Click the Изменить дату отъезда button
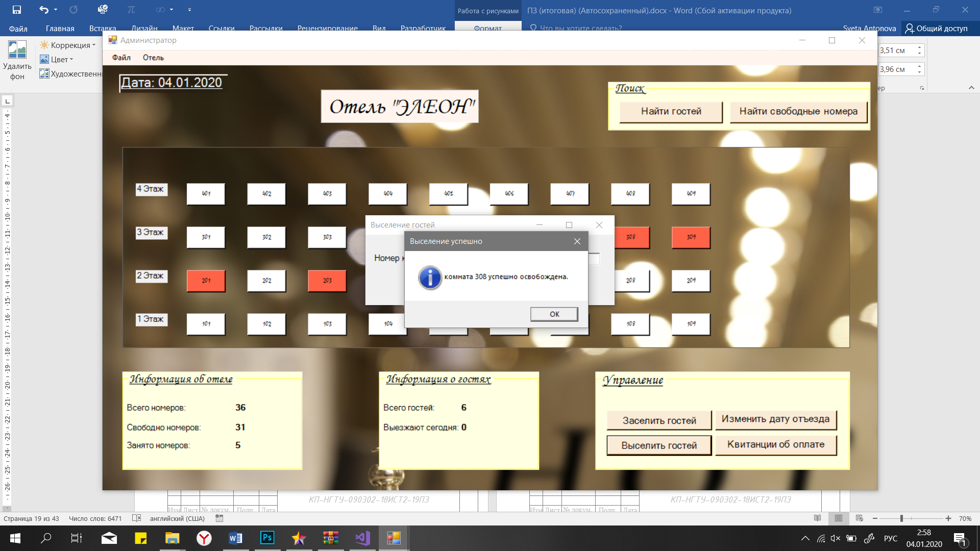This screenshot has width=980, height=551. click(x=775, y=419)
